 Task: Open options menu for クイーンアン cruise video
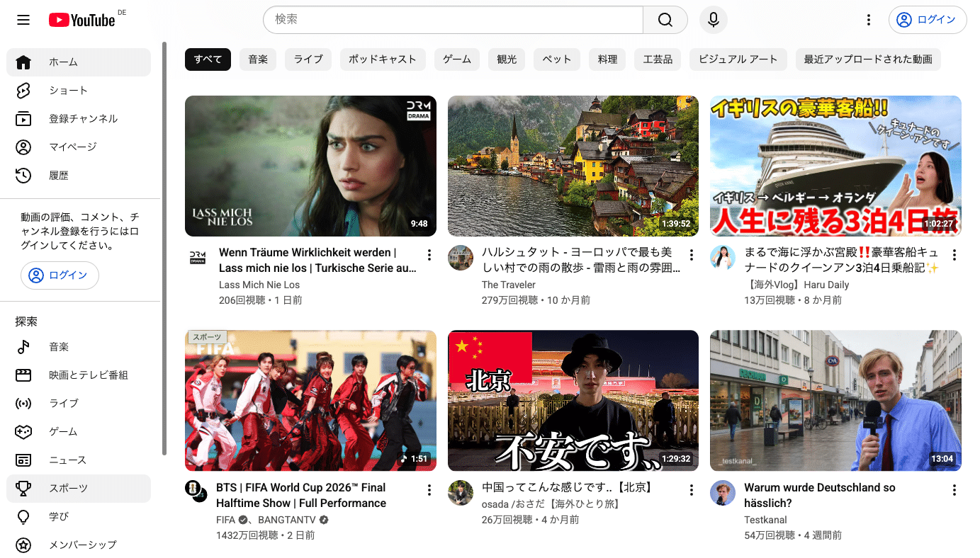954,255
